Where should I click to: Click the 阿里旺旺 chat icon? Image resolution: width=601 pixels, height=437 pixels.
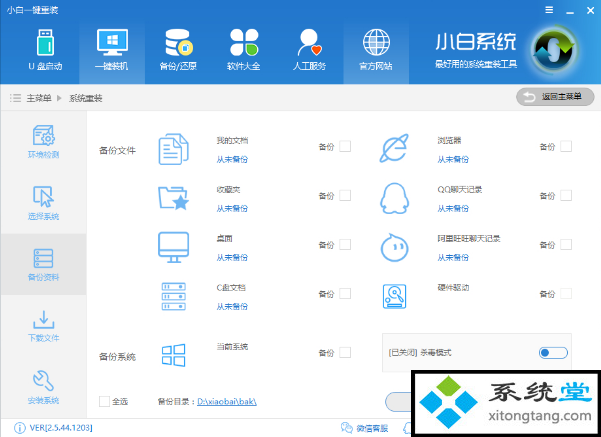point(394,248)
